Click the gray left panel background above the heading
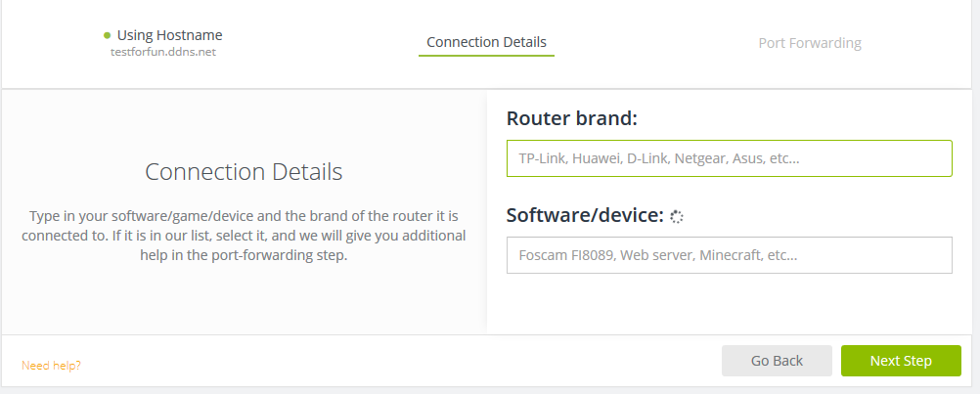The height and width of the screenshot is (394, 980). point(244,122)
